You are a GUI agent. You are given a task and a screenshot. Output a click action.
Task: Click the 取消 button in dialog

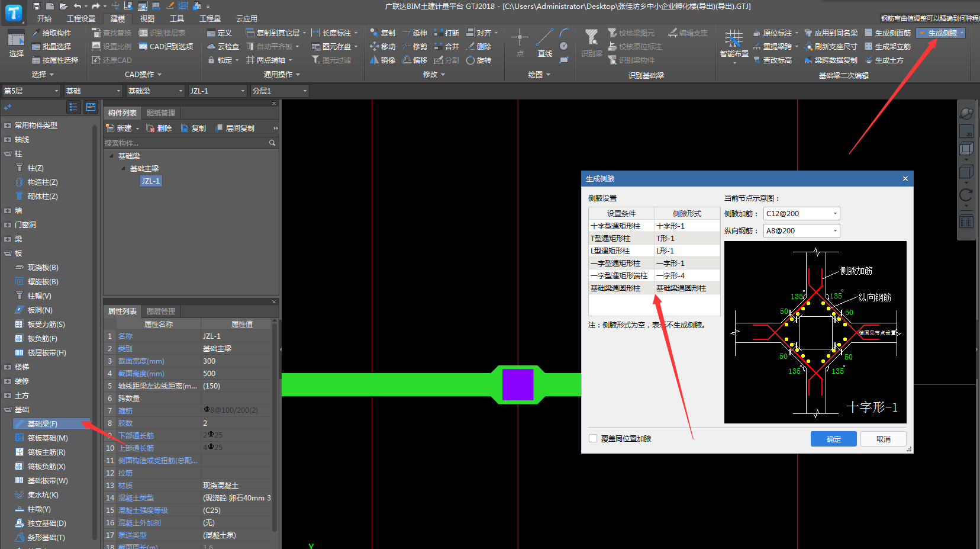pyautogui.click(x=884, y=439)
